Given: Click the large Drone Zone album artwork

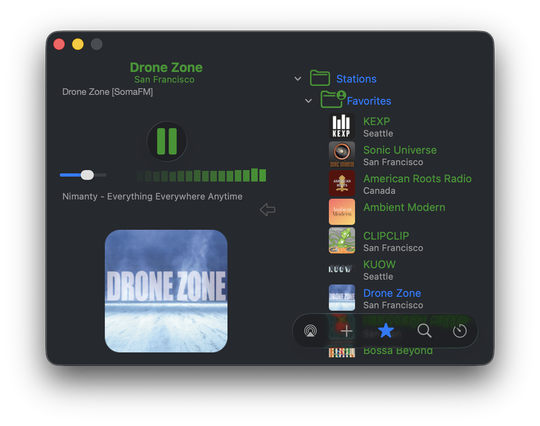Looking at the screenshot, I should point(166,291).
